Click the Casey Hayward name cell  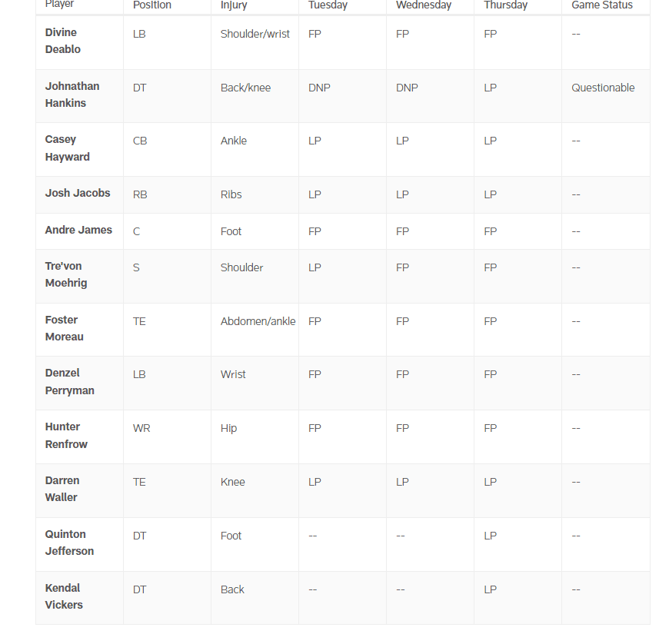click(80, 149)
